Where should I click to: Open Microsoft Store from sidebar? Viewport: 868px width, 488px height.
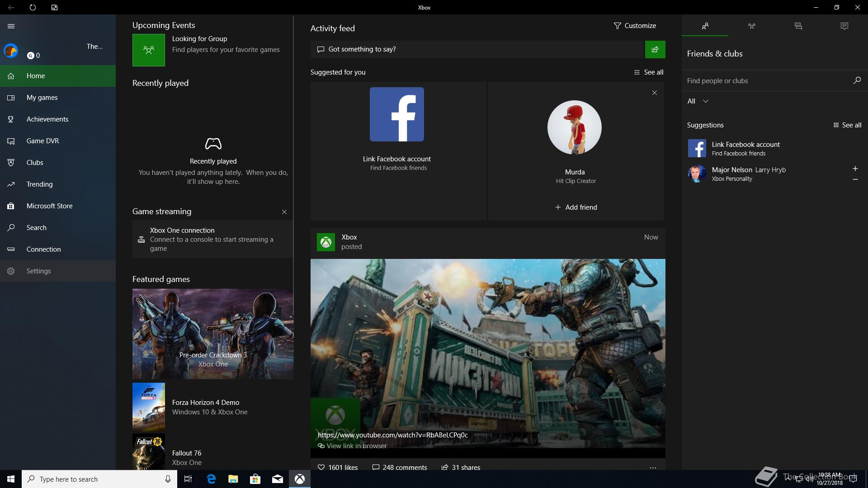coord(58,206)
